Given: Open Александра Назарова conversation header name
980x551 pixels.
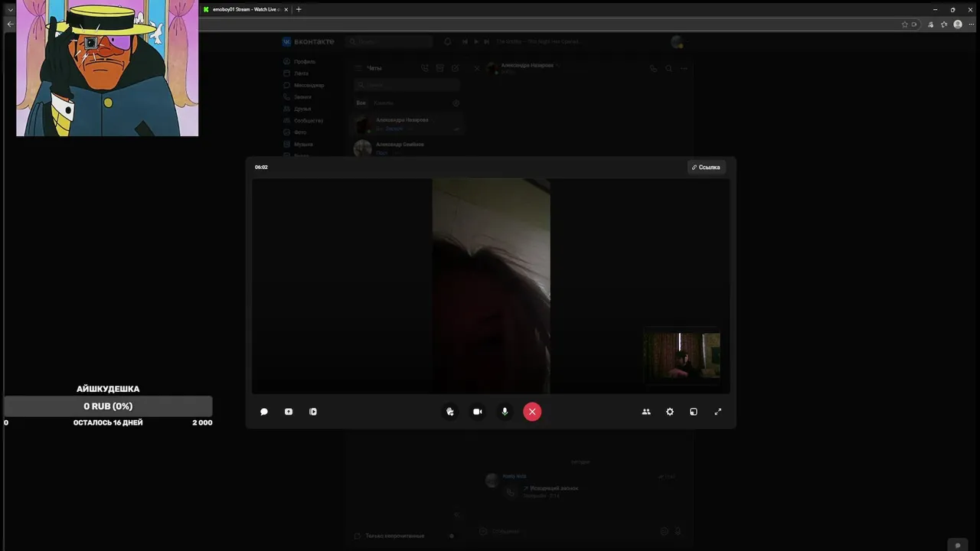Looking at the screenshot, I should tap(527, 65).
